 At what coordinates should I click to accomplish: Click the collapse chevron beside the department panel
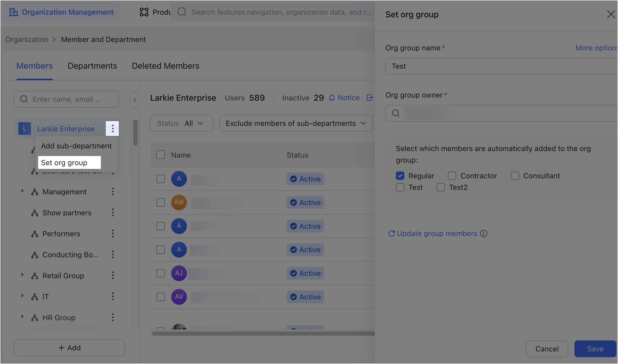point(135,100)
